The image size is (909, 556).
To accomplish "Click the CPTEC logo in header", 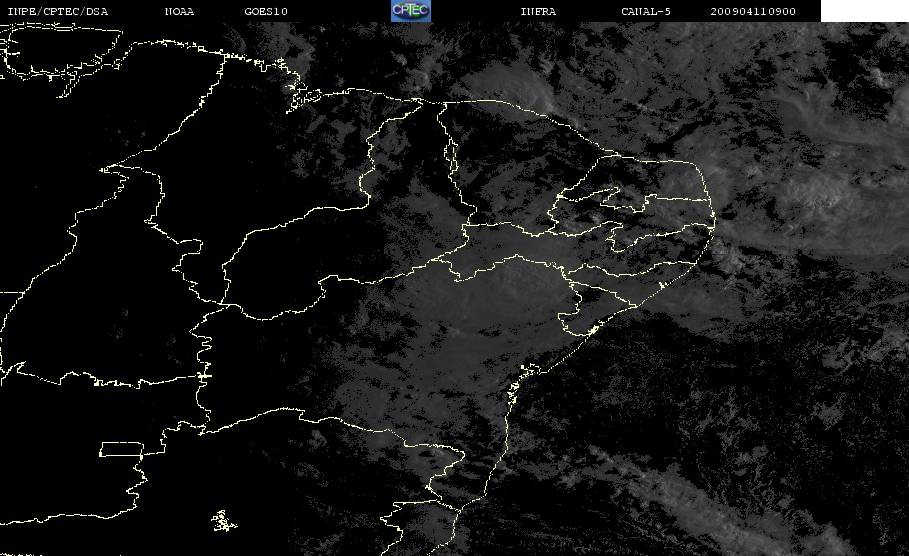I will pos(410,11).
